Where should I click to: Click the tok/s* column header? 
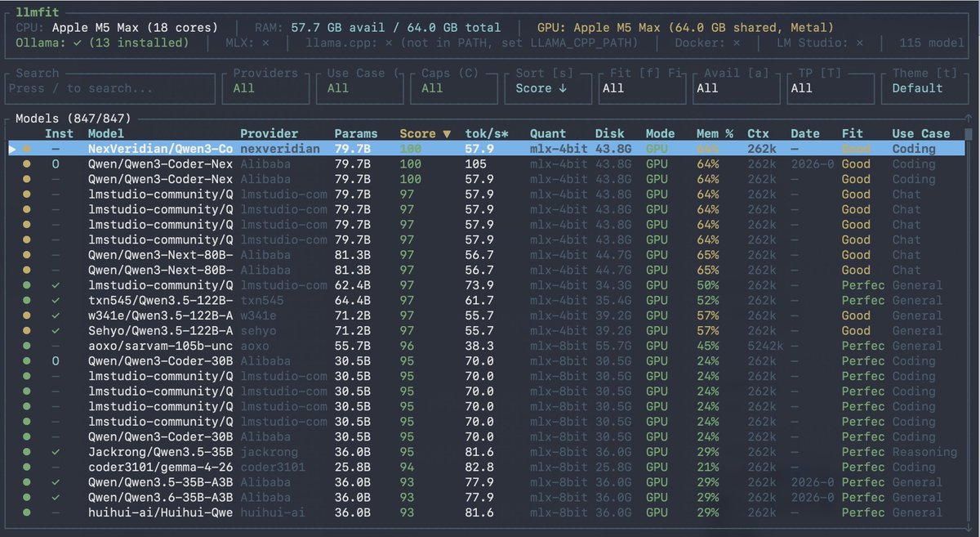487,134
